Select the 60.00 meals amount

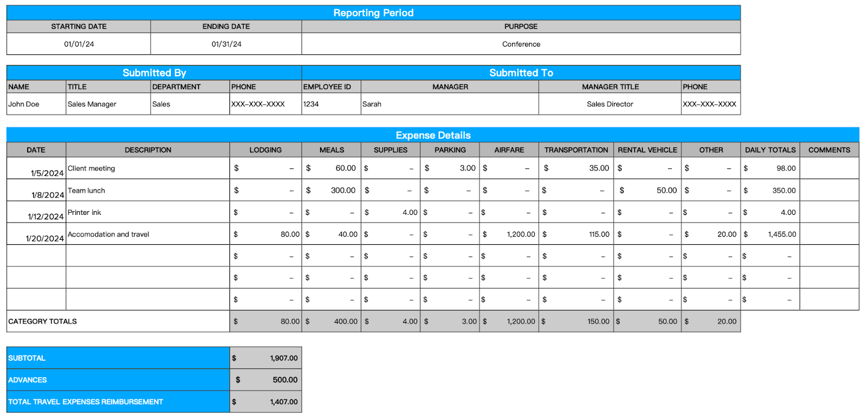331,168
